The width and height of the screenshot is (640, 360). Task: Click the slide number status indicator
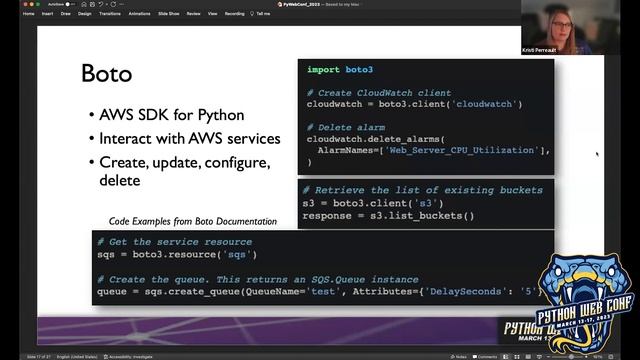(x=39, y=357)
